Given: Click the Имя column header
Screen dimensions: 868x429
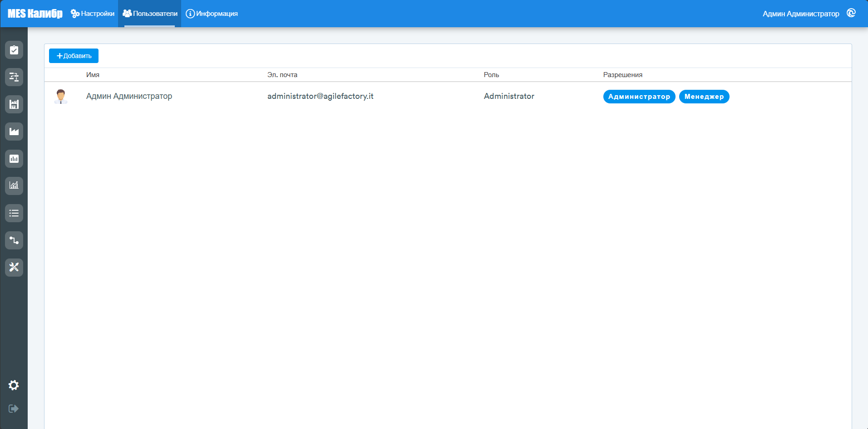Looking at the screenshot, I should coord(93,75).
